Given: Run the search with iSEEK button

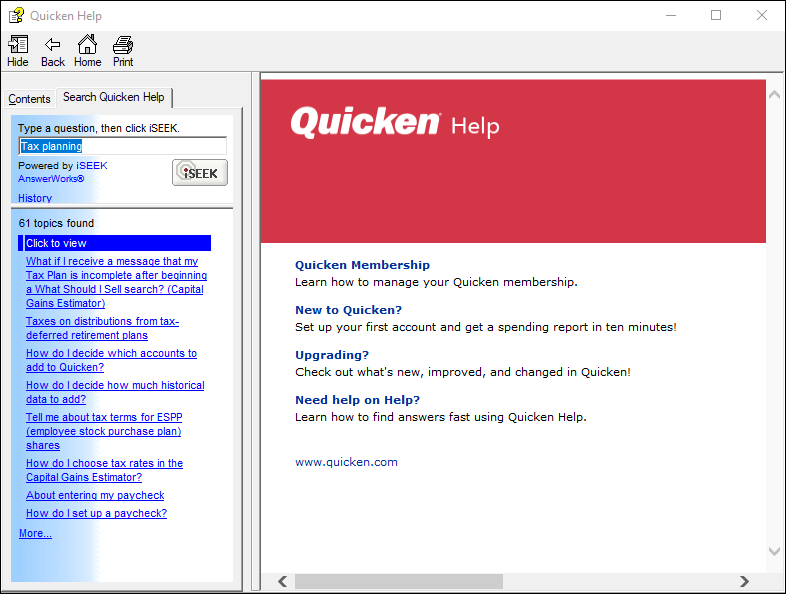Looking at the screenshot, I should 200,172.
